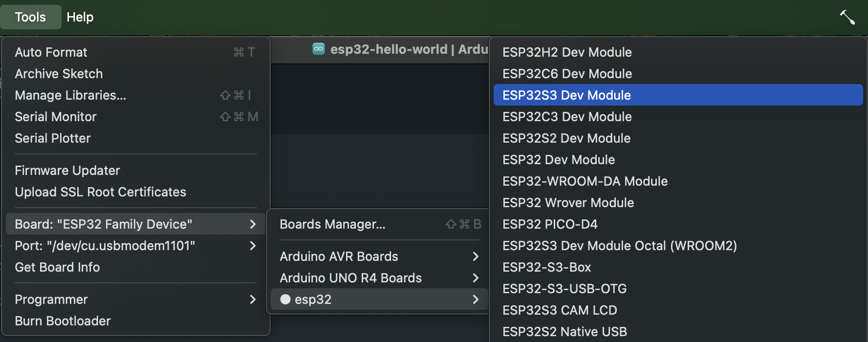
Task: Open Manage Libraries...
Action: point(136,95)
